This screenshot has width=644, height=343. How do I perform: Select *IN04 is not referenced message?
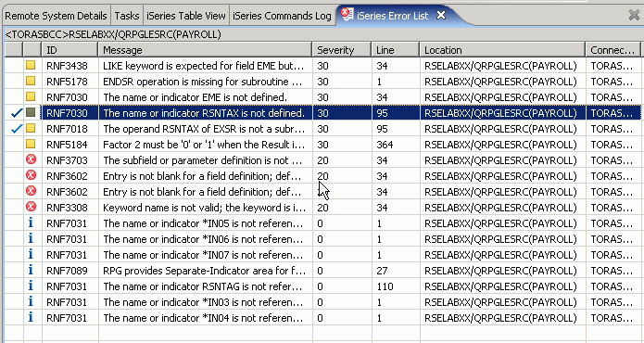click(x=203, y=318)
